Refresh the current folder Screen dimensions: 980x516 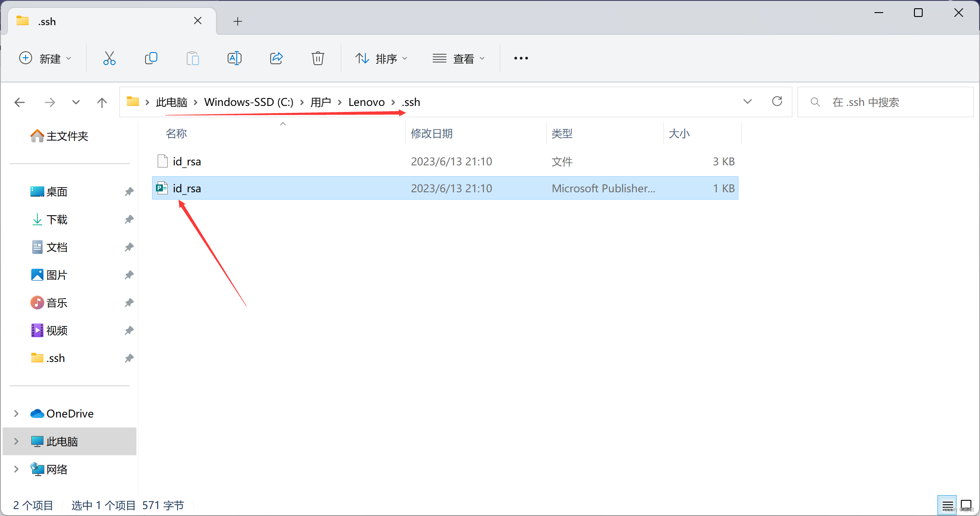pos(777,102)
